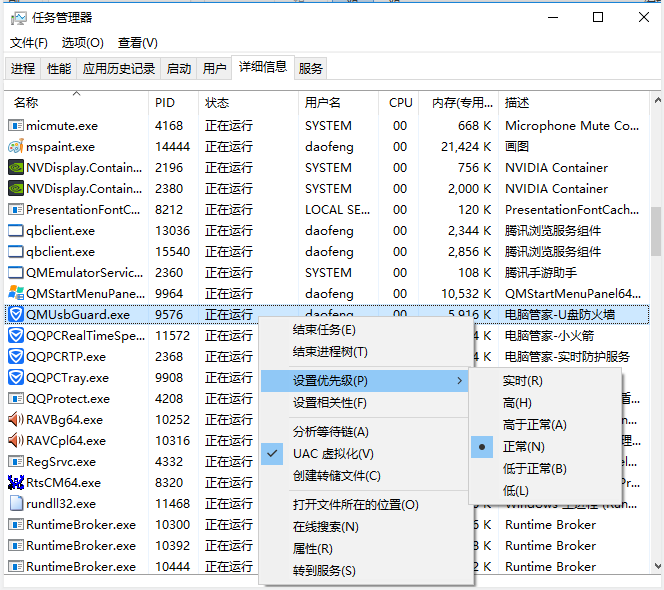Click the qbclient.exe icon with PID 15540
The image size is (664, 590).
tap(16, 252)
